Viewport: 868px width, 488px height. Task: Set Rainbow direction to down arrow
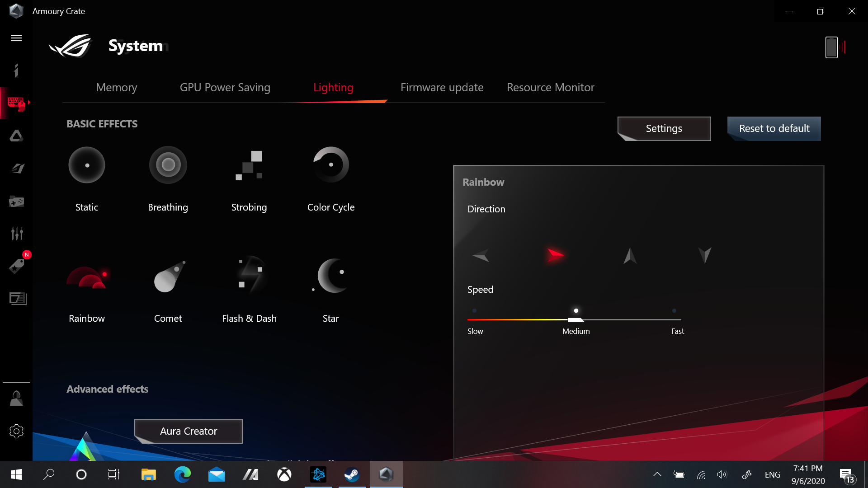704,255
